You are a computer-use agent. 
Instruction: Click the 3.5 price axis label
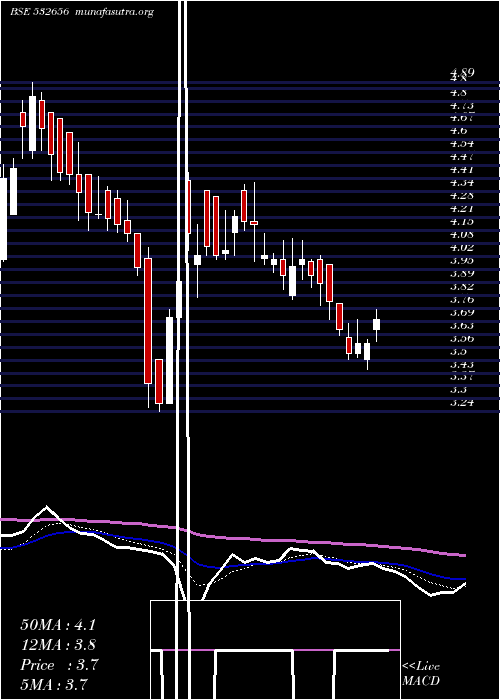pos(458,351)
